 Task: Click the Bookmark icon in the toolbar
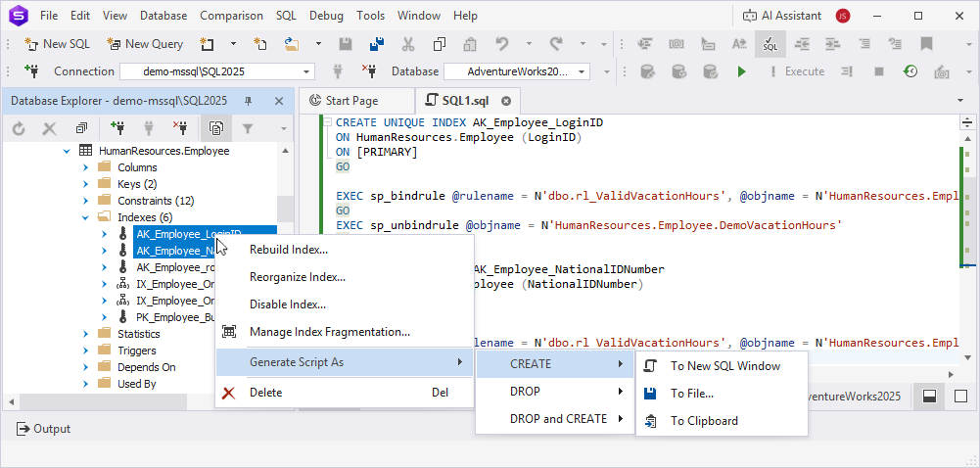(926, 44)
